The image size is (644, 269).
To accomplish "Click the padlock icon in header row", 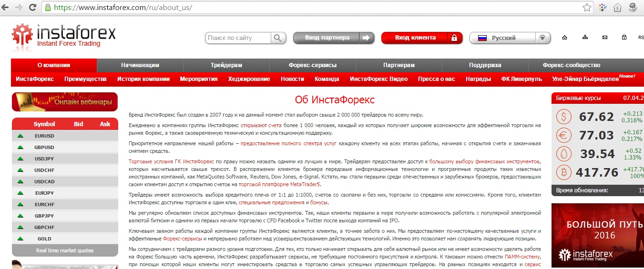I will [x=624, y=38].
